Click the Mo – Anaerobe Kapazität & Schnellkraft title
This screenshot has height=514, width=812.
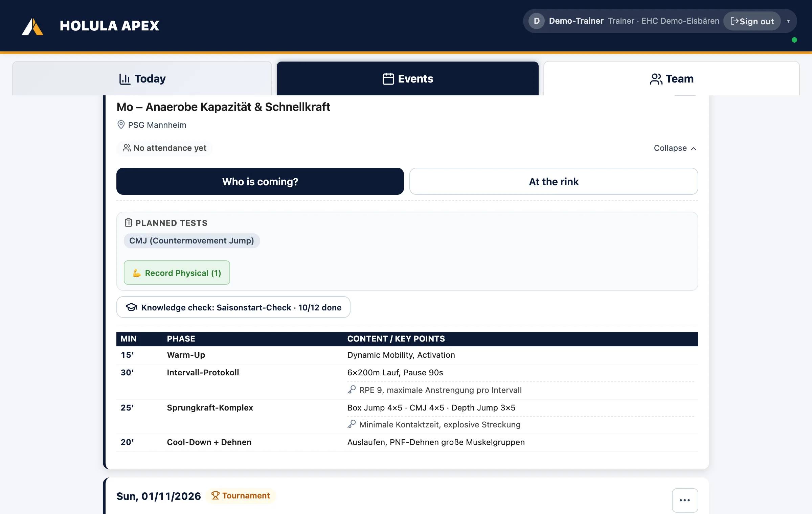pyautogui.click(x=223, y=107)
